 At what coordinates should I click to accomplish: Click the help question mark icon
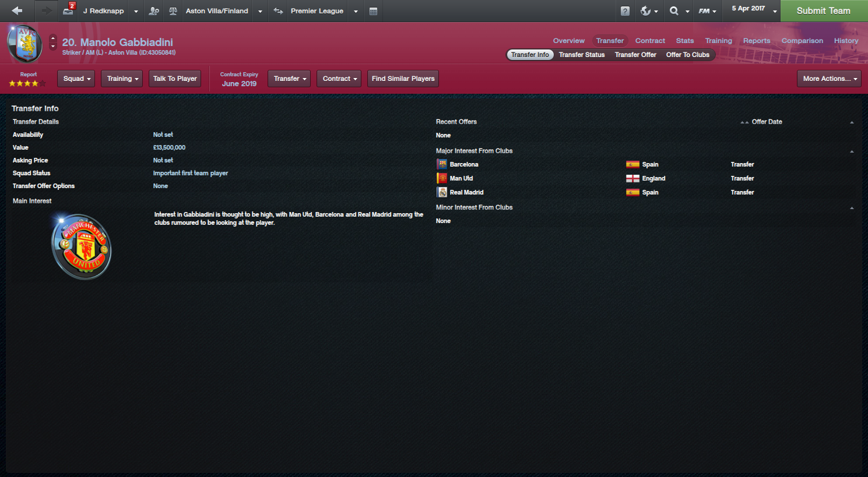click(625, 11)
